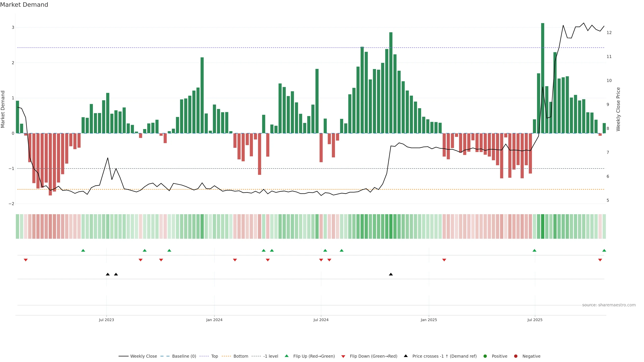Toggle the Bottom orange line legend entry
644x362 pixels.
point(240,356)
